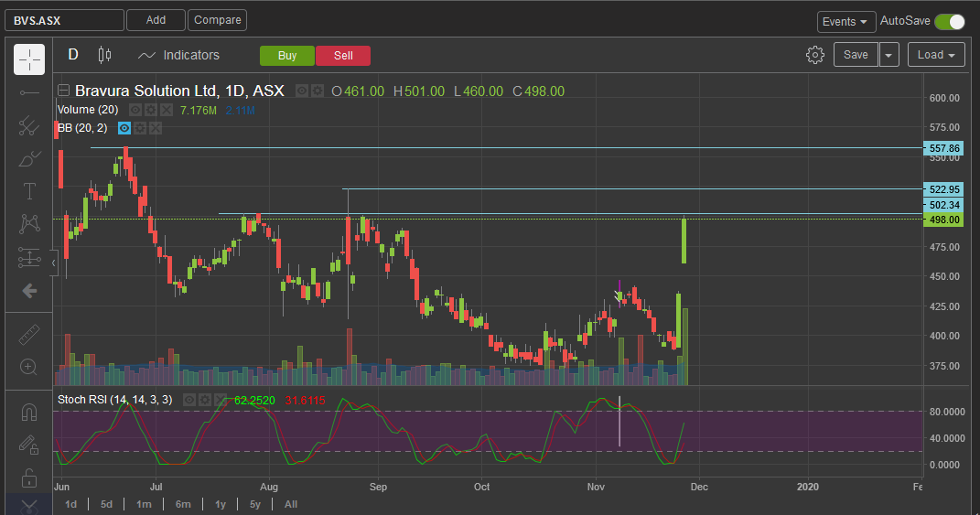Open the pitchfork and channel tools

[x=29, y=126]
